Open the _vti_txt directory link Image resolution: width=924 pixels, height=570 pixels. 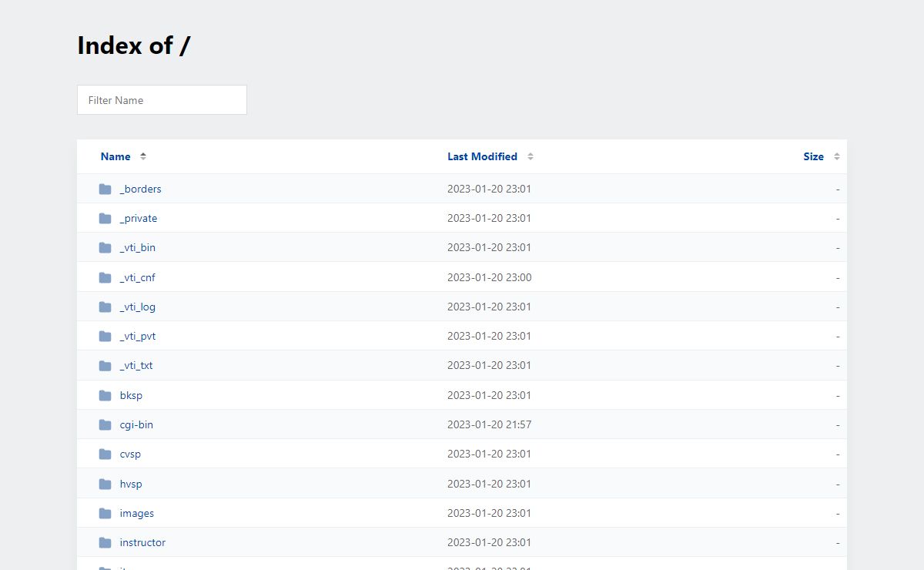click(x=136, y=366)
